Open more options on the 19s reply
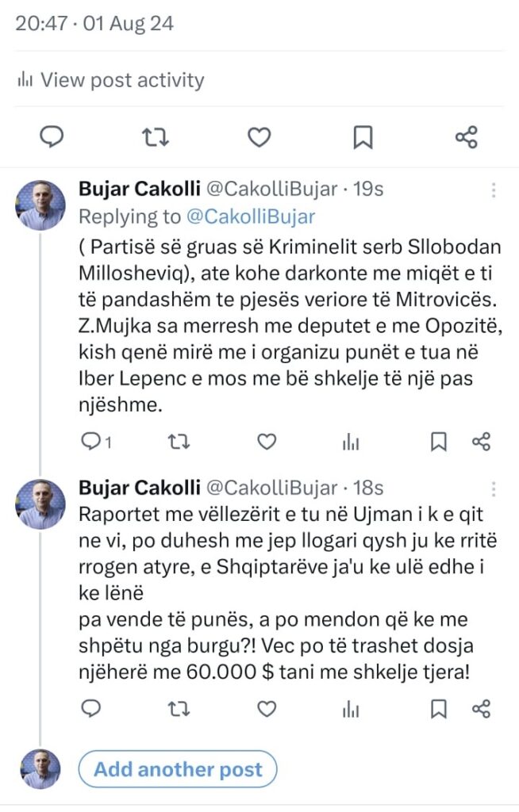Screen dimensions: 519x812 coord(494,190)
